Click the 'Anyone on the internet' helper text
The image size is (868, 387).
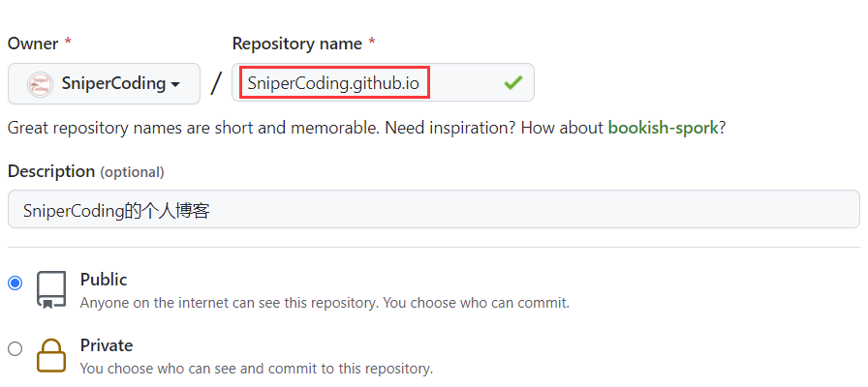325,303
